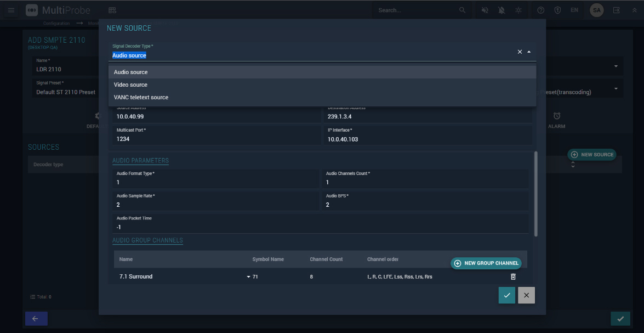Toggle the muted notifications bell
Image resolution: width=644 pixels, height=333 pixels.
[501, 10]
